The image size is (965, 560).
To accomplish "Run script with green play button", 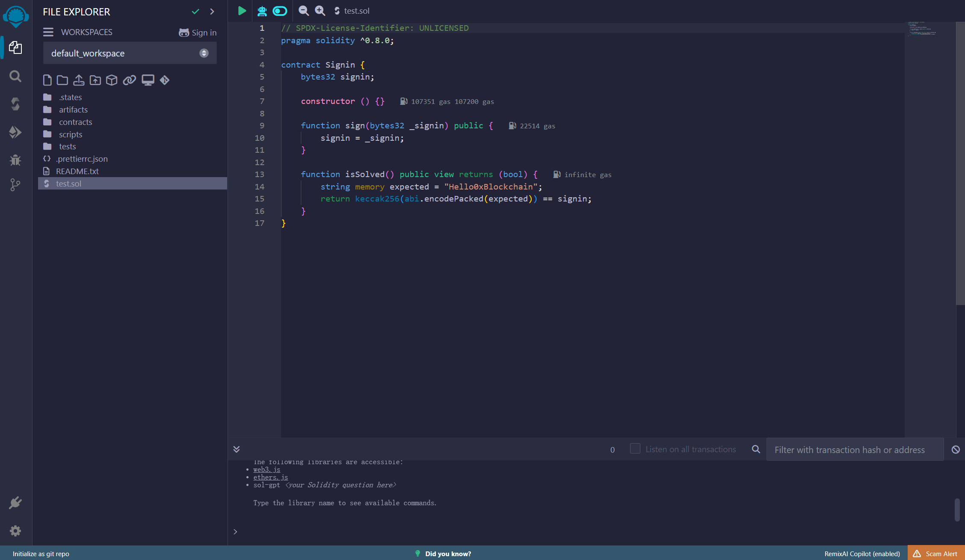I will point(242,11).
